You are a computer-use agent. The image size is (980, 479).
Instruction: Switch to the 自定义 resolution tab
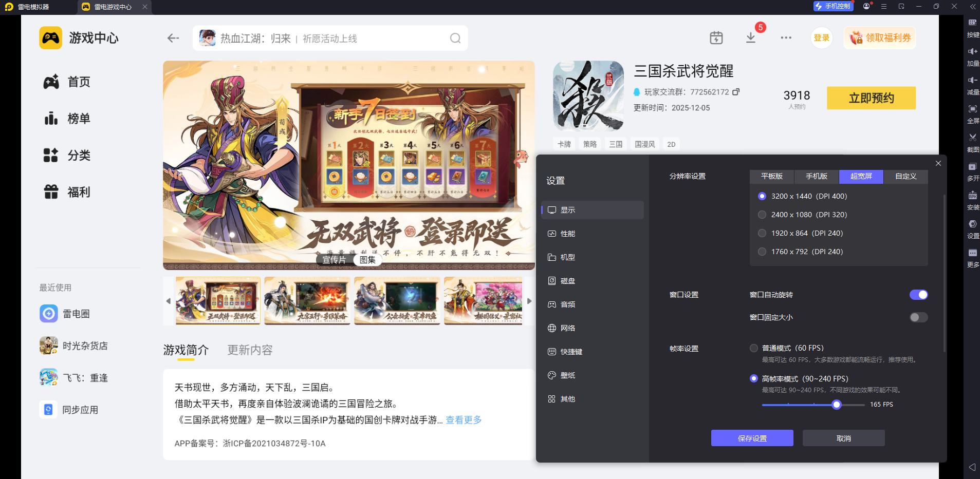tap(906, 177)
